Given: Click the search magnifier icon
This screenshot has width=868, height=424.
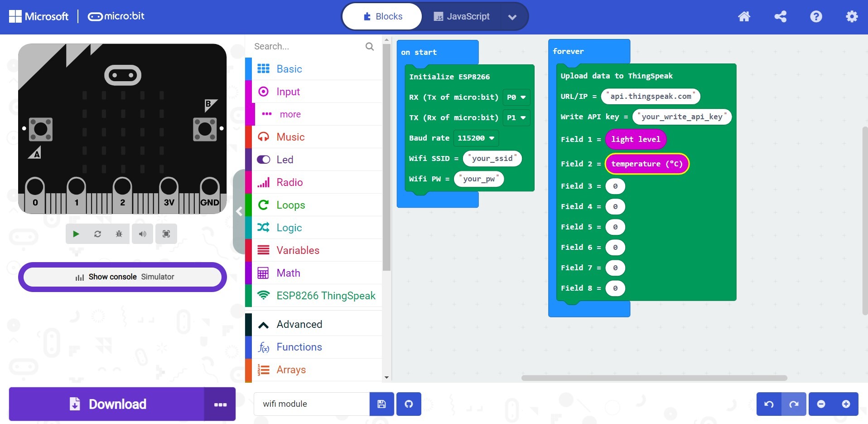Looking at the screenshot, I should tap(370, 46).
